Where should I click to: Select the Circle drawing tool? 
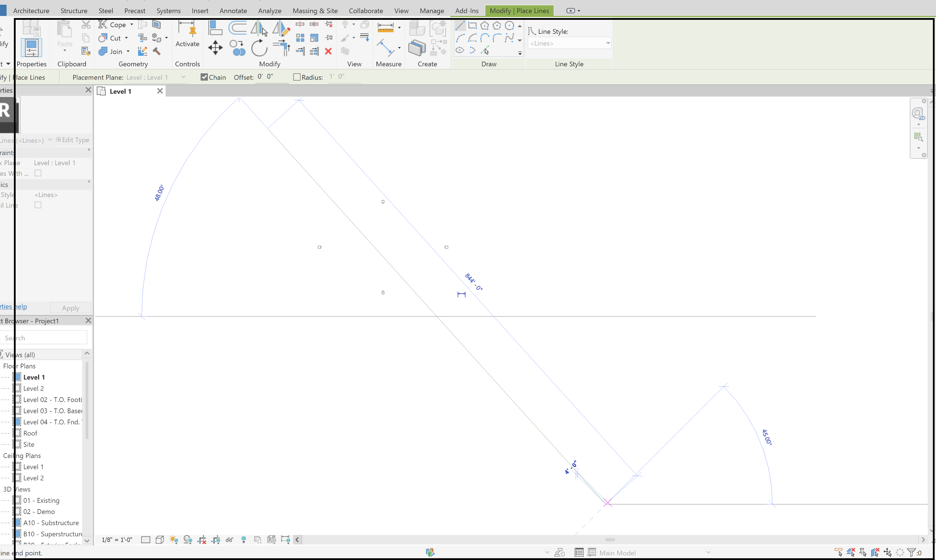[x=509, y=25]
